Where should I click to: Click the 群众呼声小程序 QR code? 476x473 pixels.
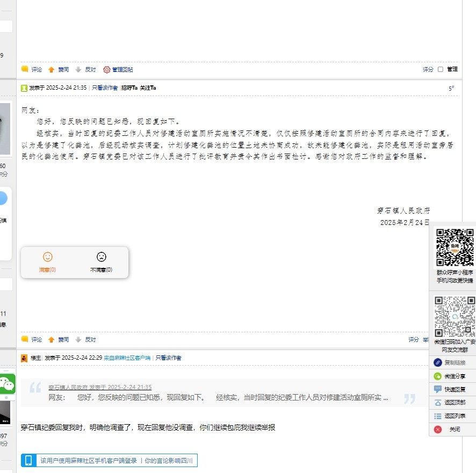click(x=454, y=248)
